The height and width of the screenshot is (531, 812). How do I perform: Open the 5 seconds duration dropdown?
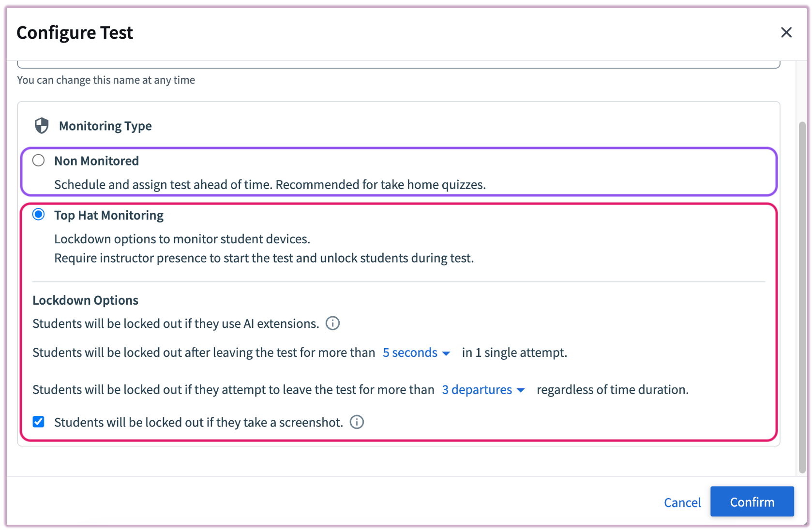click(x=416, y=353)
